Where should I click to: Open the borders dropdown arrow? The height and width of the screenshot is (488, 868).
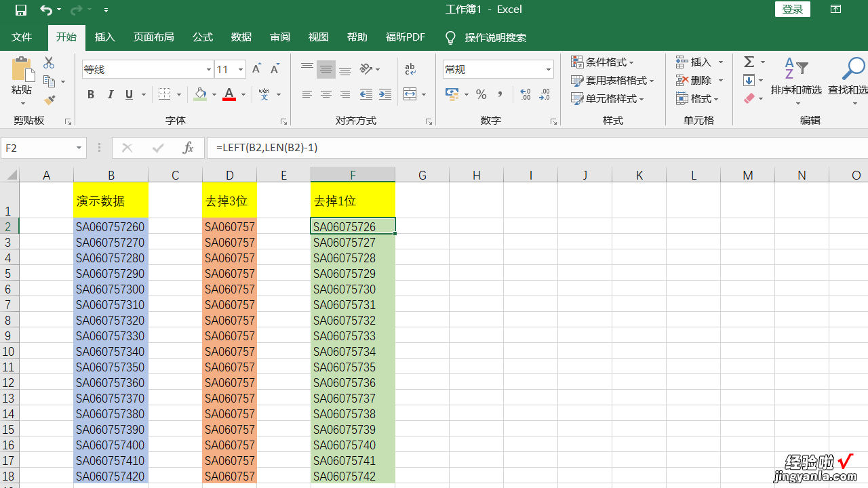click(x=178, y=94)
